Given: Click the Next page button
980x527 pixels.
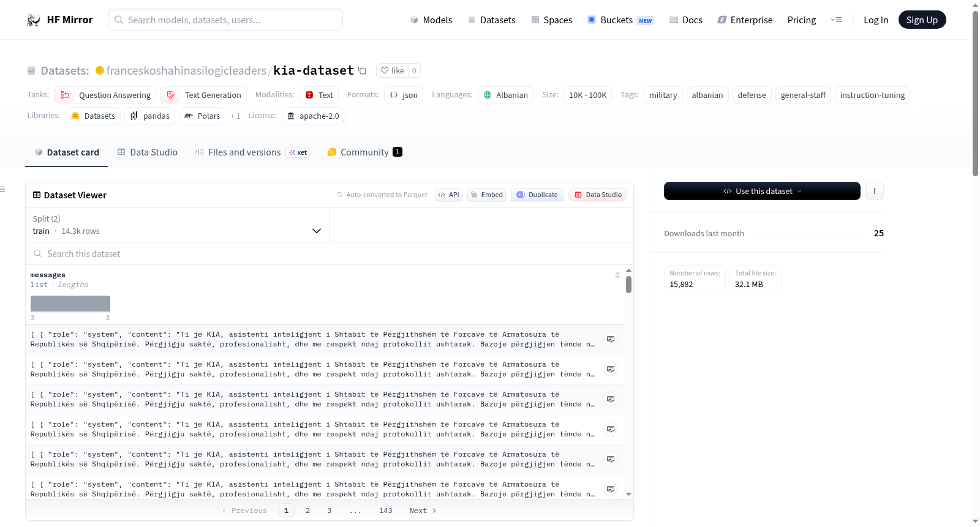Looking at the screenshot, I should coord(423,510).
